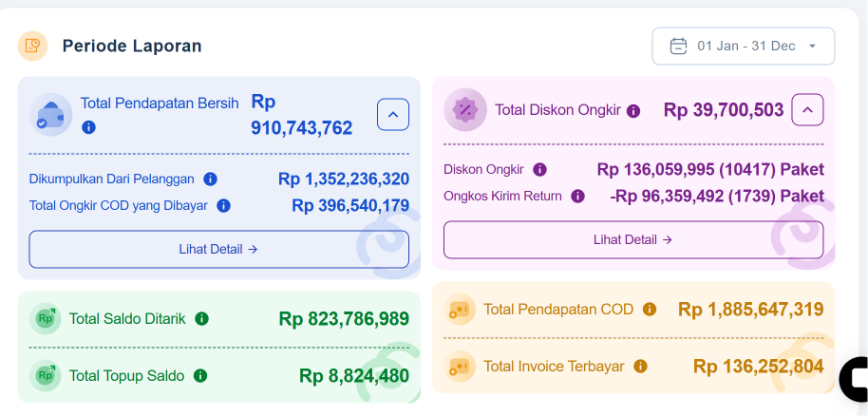Select the value Rp 39,700,503

[x=724, y=110]
